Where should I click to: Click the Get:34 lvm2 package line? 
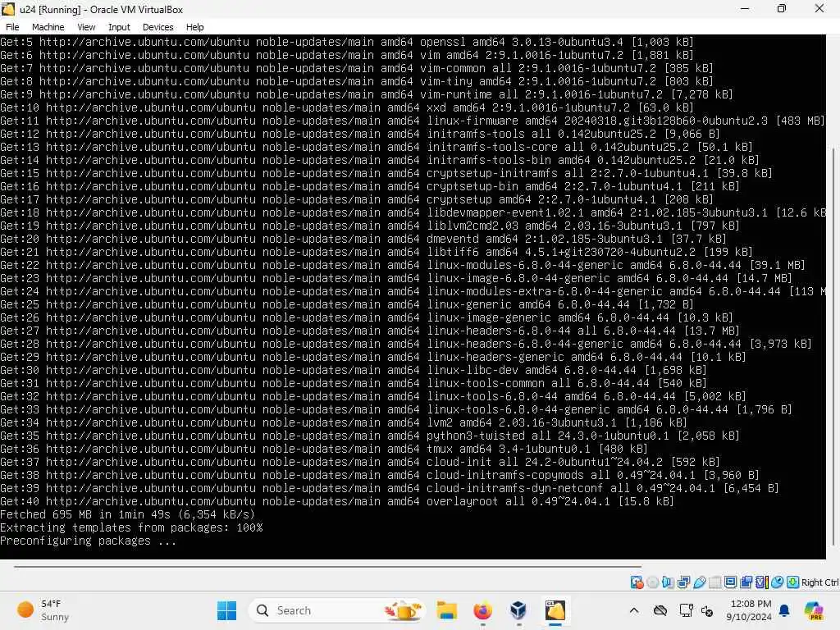pyautogui.click(x=344, y=422)
